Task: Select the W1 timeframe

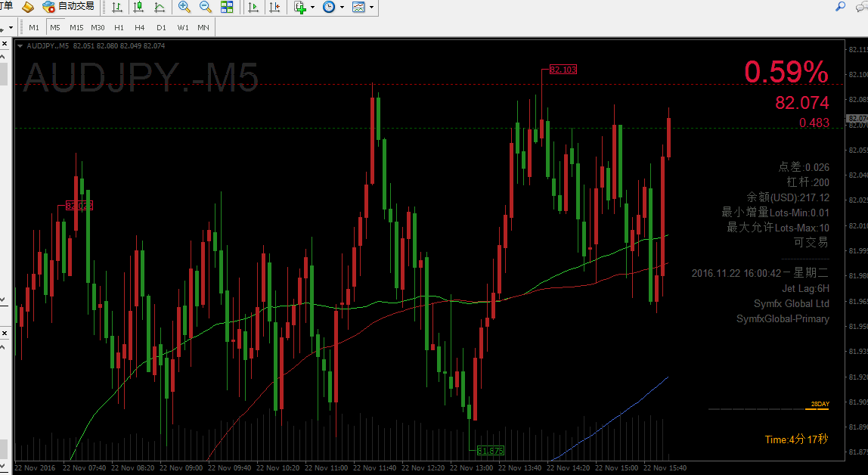Action: (x=183, y=27)
